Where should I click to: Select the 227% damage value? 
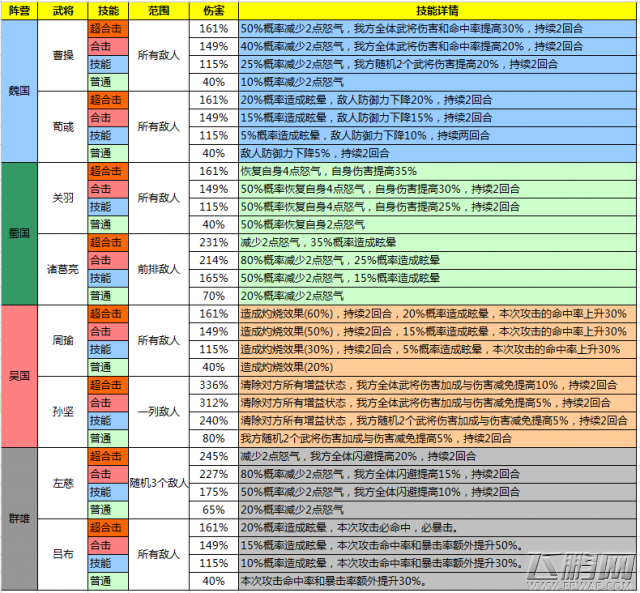pyautogui.click(x=214, y=474)
